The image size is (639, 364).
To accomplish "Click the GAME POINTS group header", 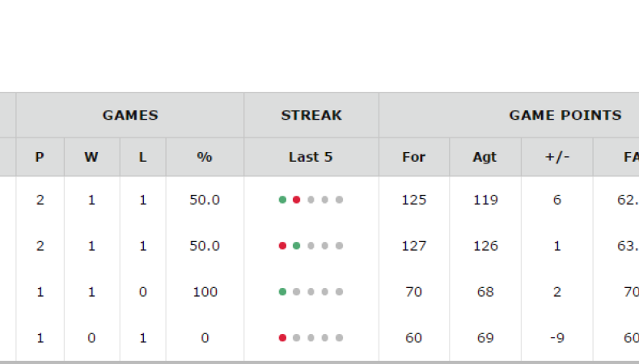I will pyautogui.click(x=565, y=115).
